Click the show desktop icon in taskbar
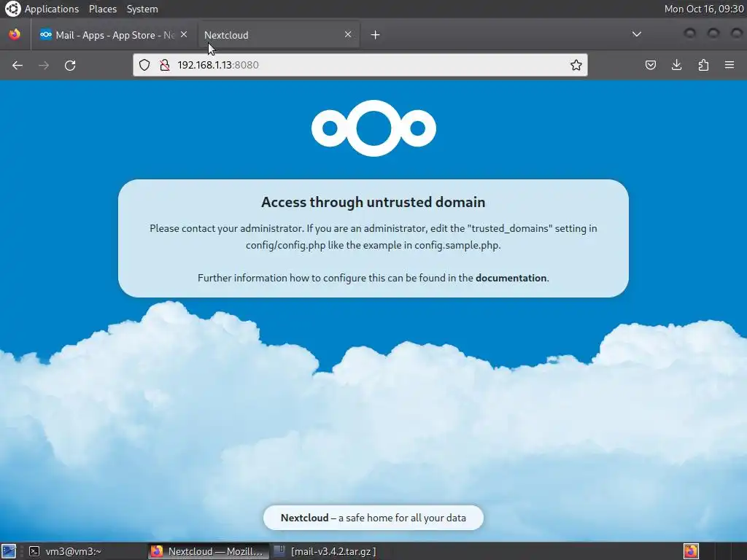Viewport: 747px width, 560px height. tap(9, 551)
